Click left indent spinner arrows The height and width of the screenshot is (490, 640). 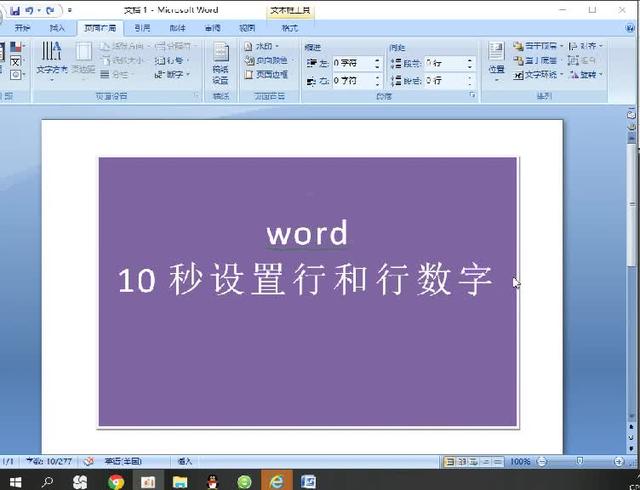point(378,63)
